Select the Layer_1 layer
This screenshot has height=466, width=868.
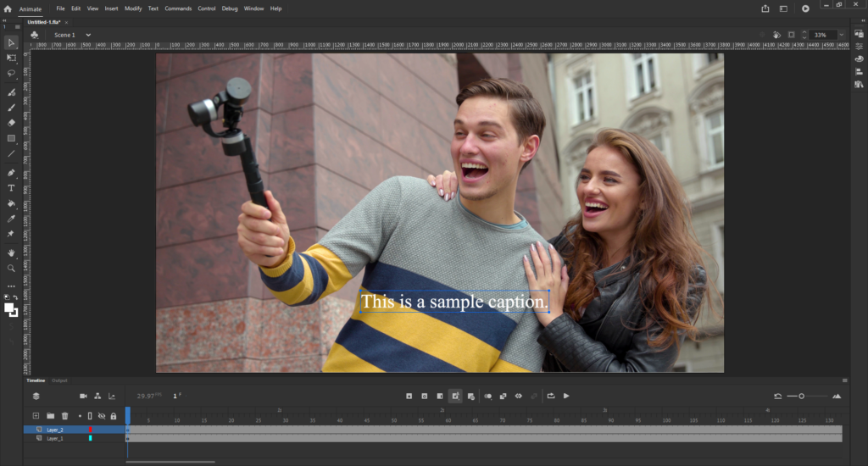(x=55, y=438)
